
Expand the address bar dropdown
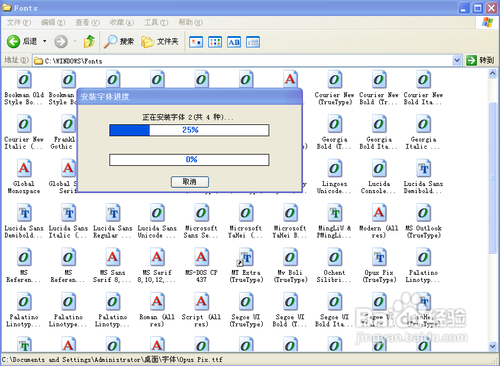tap(457, 60)
